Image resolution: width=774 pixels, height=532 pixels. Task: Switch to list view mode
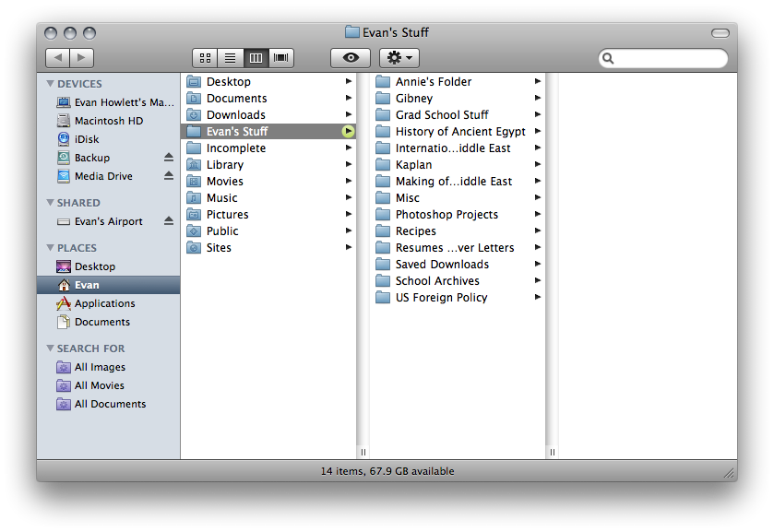click(231, 58)
